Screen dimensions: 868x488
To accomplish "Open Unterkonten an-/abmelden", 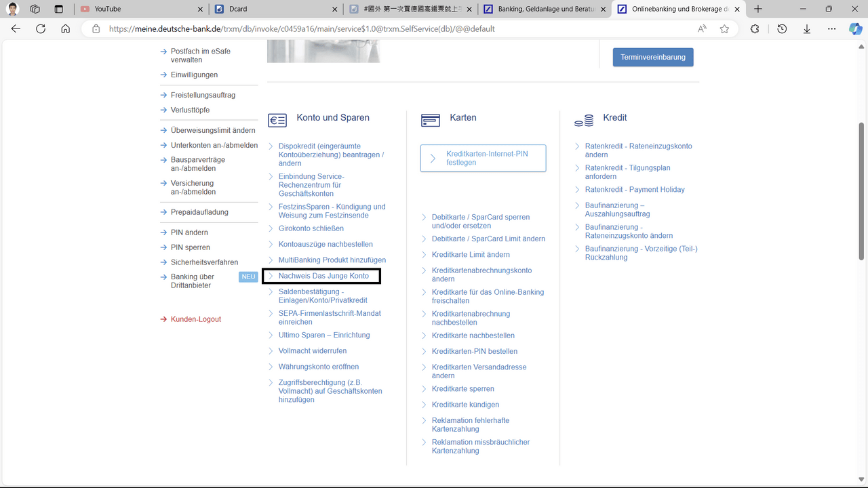I will (214, 145).
